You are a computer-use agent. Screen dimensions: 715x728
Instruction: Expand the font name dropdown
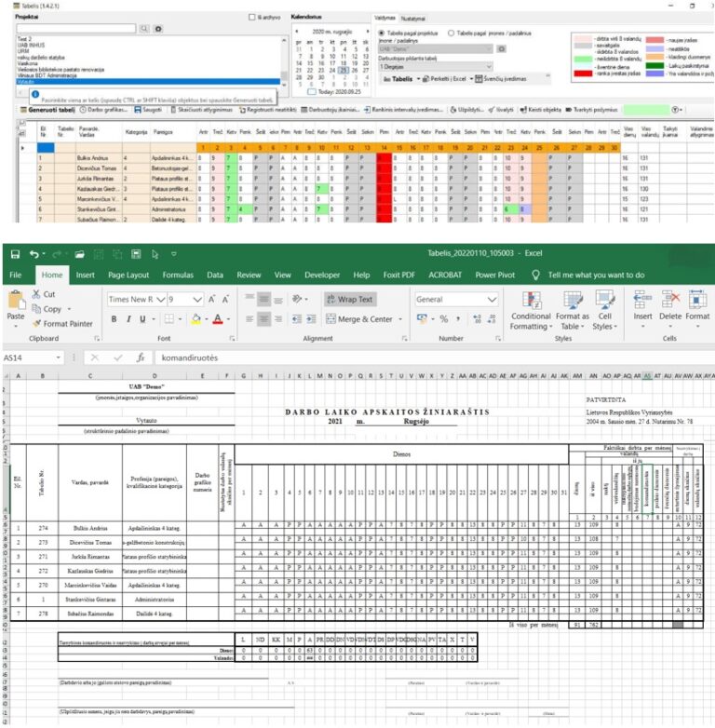(x=162, y=300)
